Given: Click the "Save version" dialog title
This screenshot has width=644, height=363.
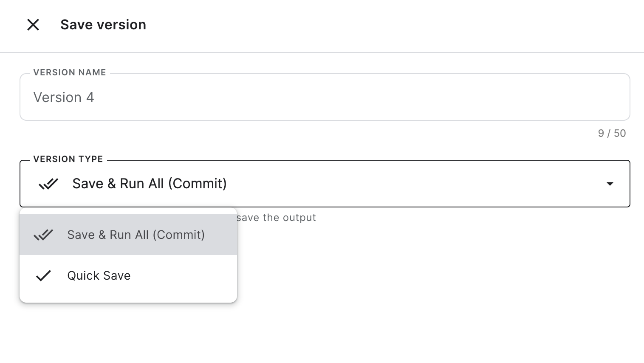Looking at the screenshot, I should click(x=103, y=25).
